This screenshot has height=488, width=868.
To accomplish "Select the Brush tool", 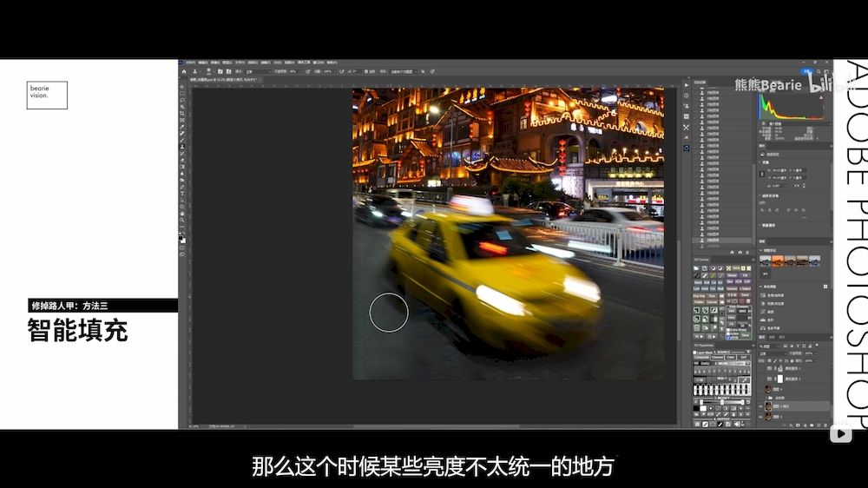I will [x=182, y=140].
